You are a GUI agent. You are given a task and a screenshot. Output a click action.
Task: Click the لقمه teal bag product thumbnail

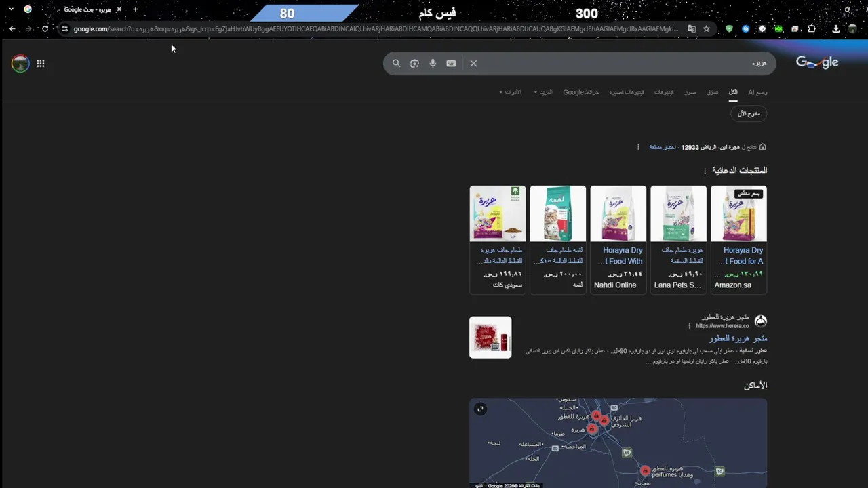(x=557, y=213)
